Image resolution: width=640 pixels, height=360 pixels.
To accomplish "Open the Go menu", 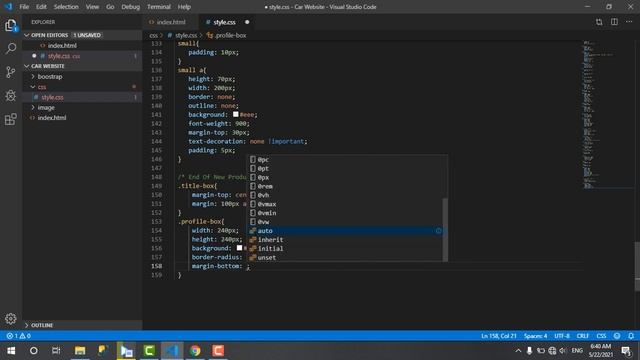I will (x=110, y=7).
